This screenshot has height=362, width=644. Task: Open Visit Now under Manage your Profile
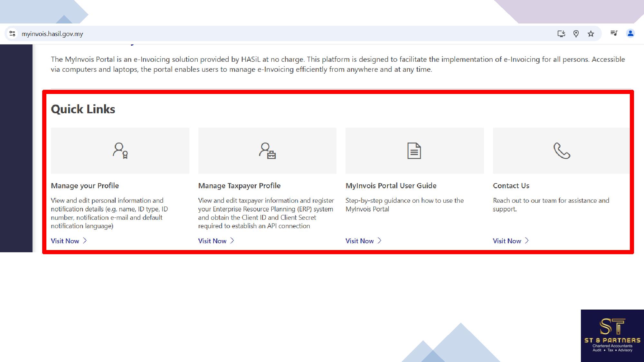69,241
